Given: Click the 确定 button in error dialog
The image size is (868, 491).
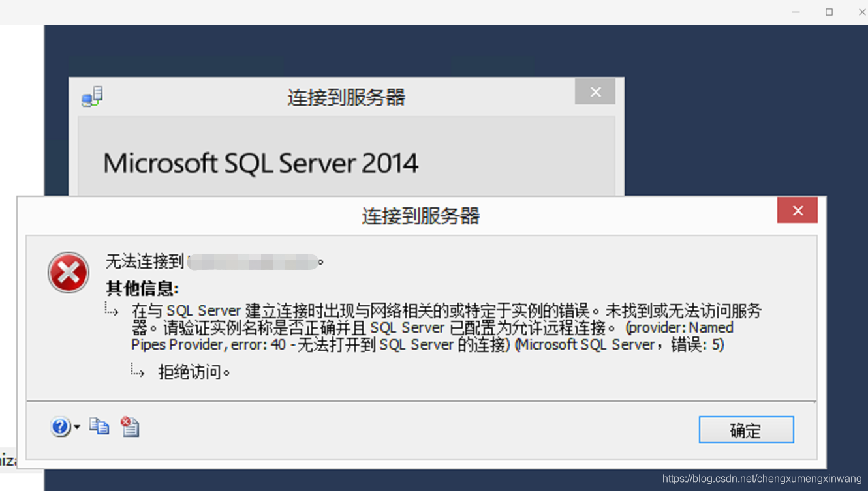Looking at the screenshot, I should point(746,430).
